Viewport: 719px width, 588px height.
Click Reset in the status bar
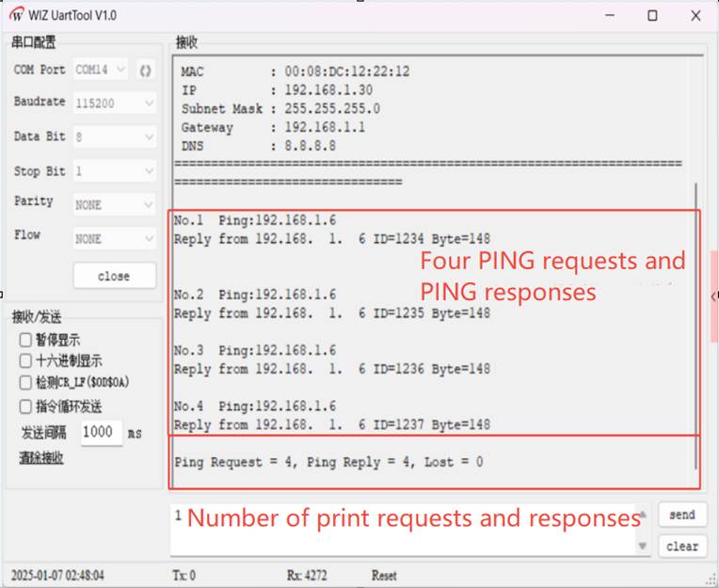(384, 575)
